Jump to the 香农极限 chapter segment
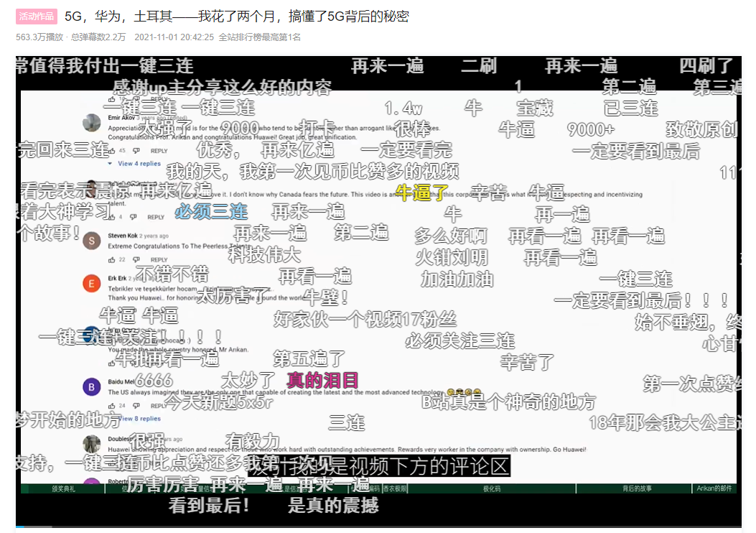The height and width of the screenshot is (533, 756). 395,488
